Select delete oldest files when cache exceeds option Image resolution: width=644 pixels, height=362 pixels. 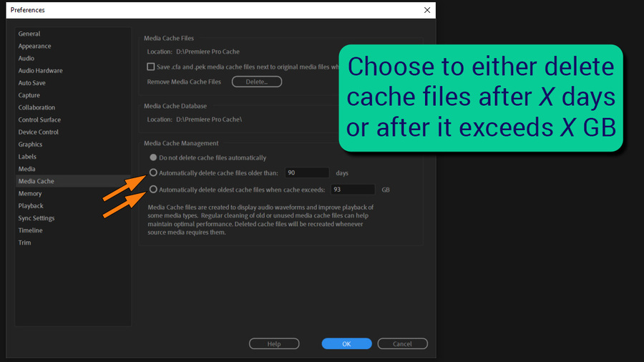[153, 189]
